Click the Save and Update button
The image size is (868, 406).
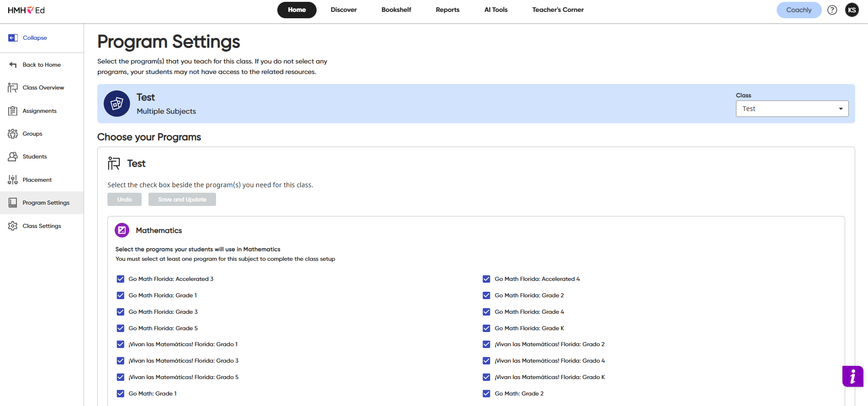click(x=182, y=200)
